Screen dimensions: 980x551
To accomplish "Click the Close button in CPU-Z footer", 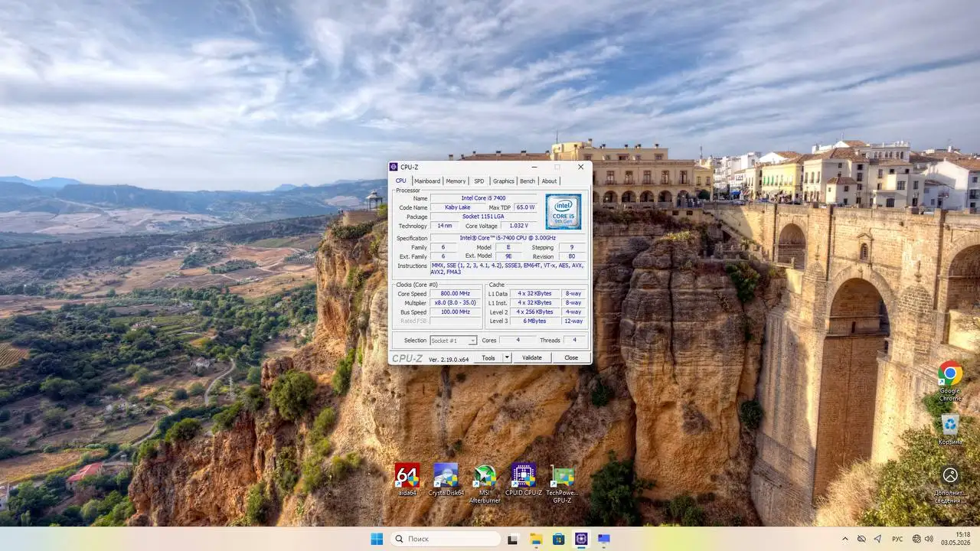I will point(571,357).
